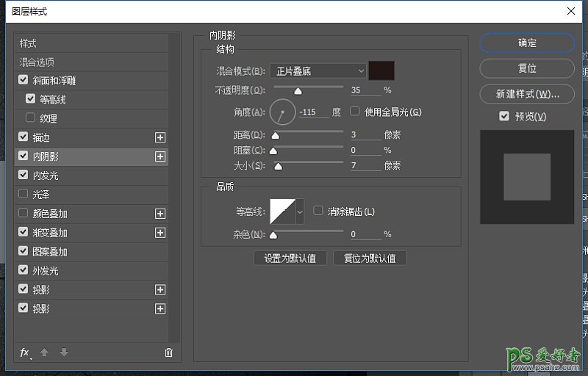Click the 不透明度 slider track
Screen dimensions: 588x376
coord(309,88)
